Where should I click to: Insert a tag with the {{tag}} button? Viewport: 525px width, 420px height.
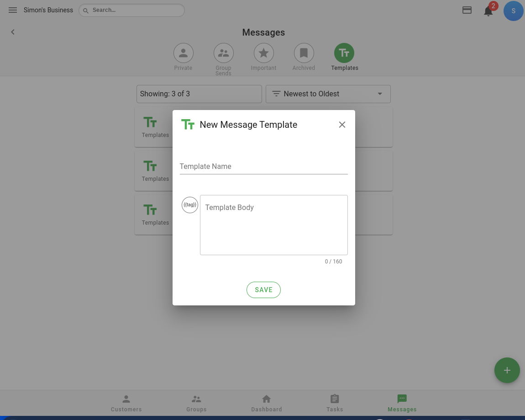coord(190,205)
